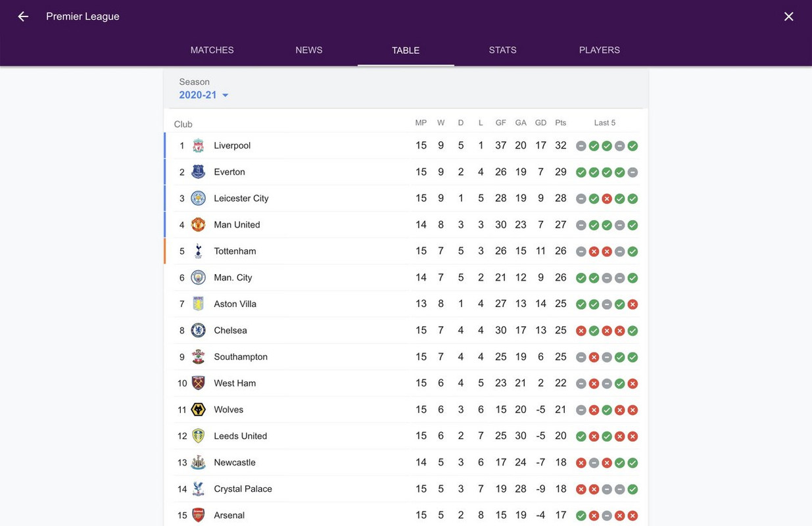Screen dimensions: 812x526
Task: Click Liverpool's most recent result indicator
Action: pyautogui.click(x=633, y=146)
